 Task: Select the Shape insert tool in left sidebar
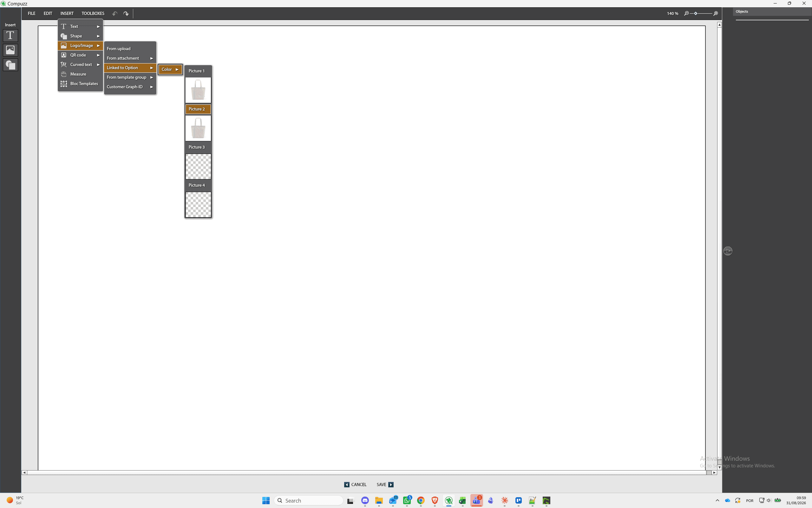click(x=10, y=65)
